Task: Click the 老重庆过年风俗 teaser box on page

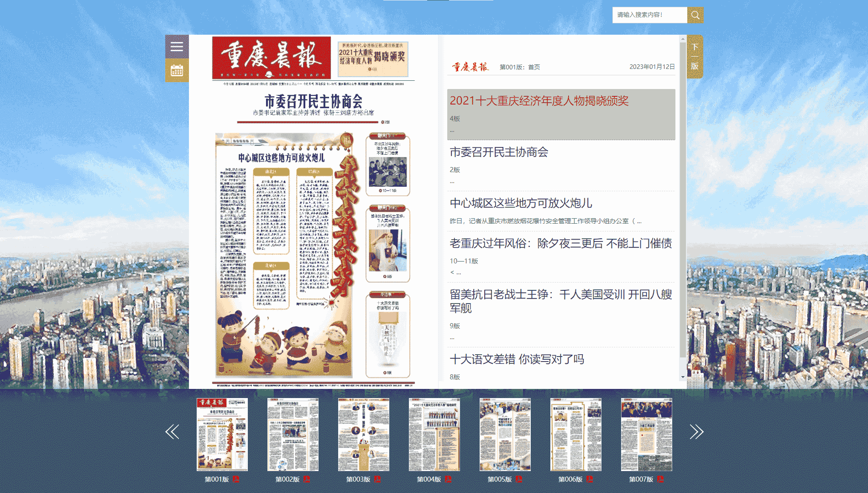Action: point(388,164)
